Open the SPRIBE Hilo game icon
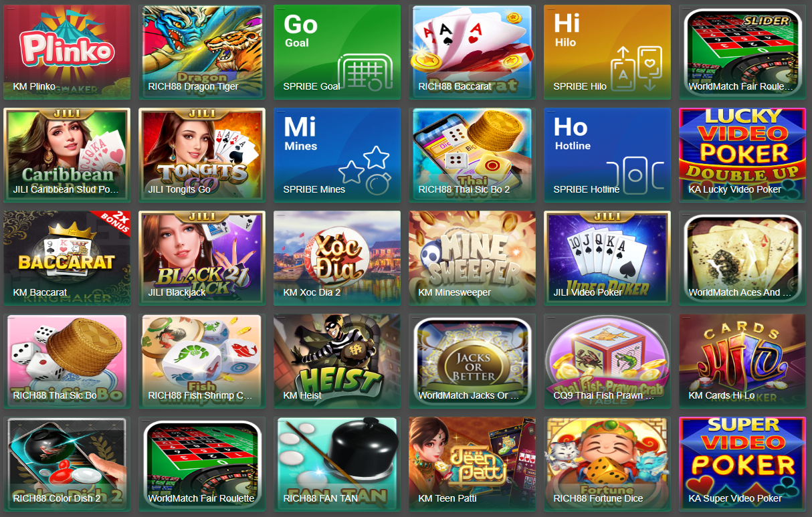The image size is (812, 517). click(x=607, y=52)
